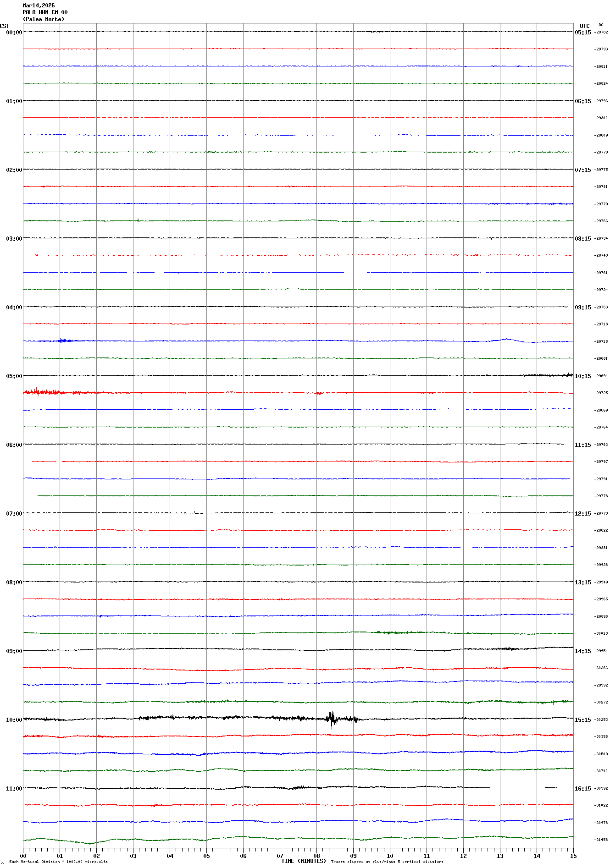Click the TIME (MINUTES) axis label
610x868 pixels.
tap(303, 861)
